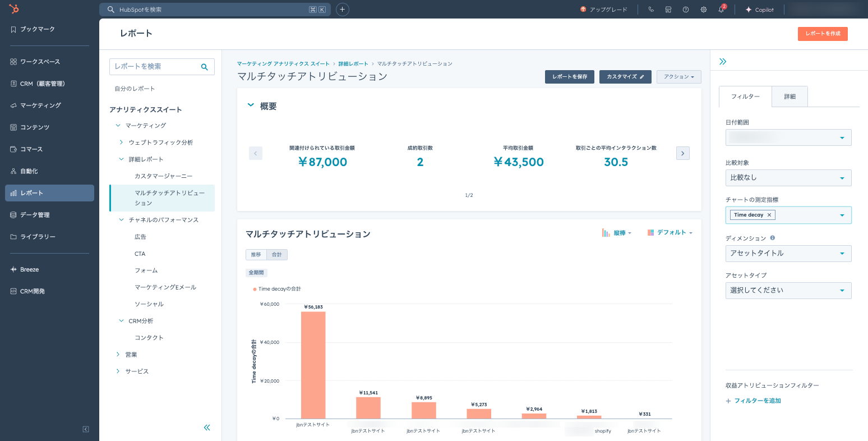
Task: Open コマース in the sidebar
Action: tap(49, 149)
